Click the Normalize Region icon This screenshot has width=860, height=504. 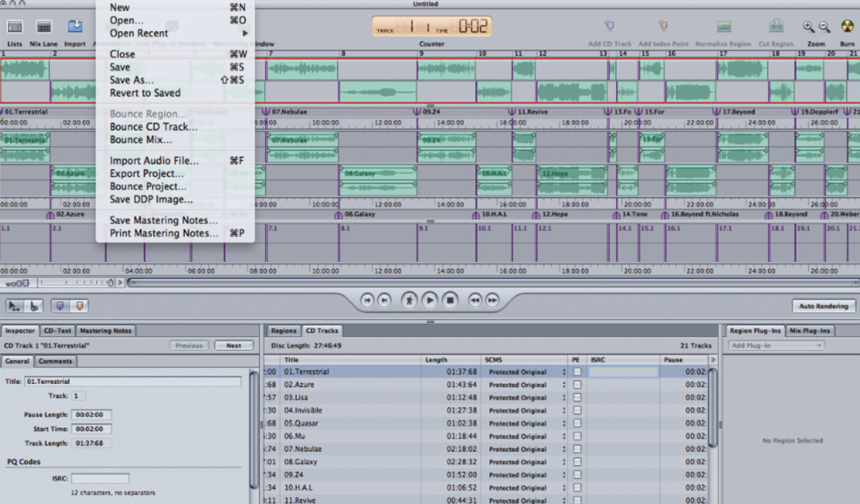tap(723, 26)
